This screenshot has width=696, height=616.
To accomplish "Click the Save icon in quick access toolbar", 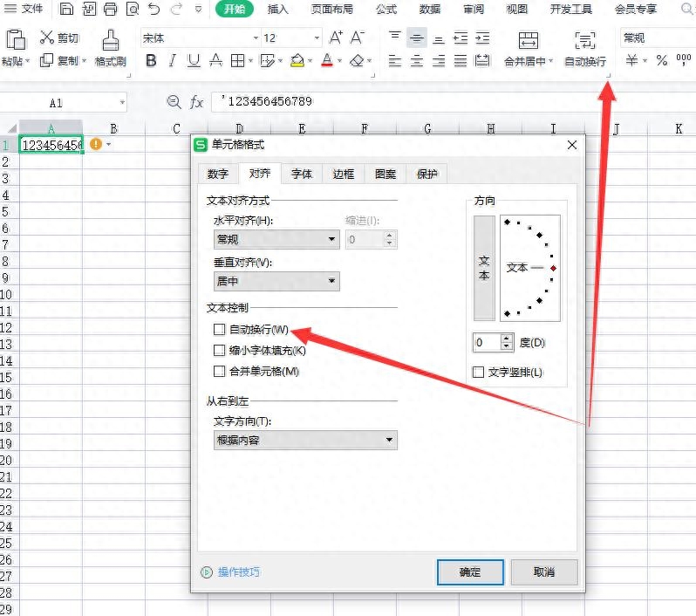I will click(x=66, y=9).
